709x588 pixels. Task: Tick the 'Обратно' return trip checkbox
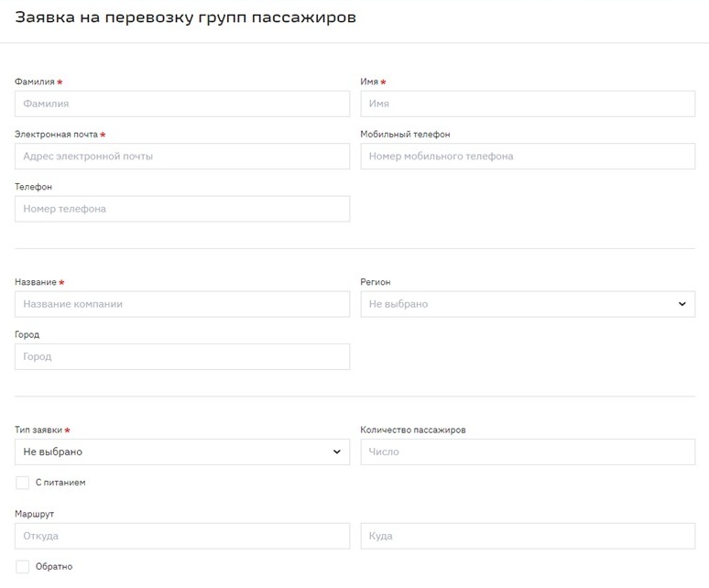click(x=23, y=567)
